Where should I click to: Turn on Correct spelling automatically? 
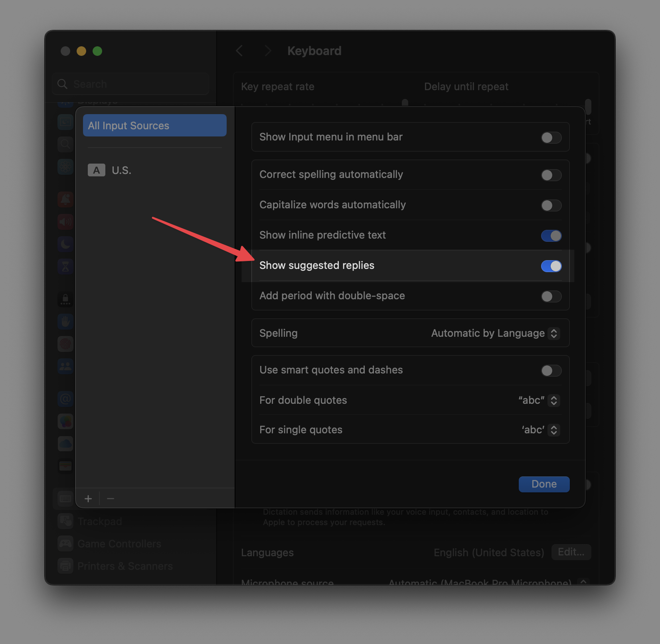[551, 175]
